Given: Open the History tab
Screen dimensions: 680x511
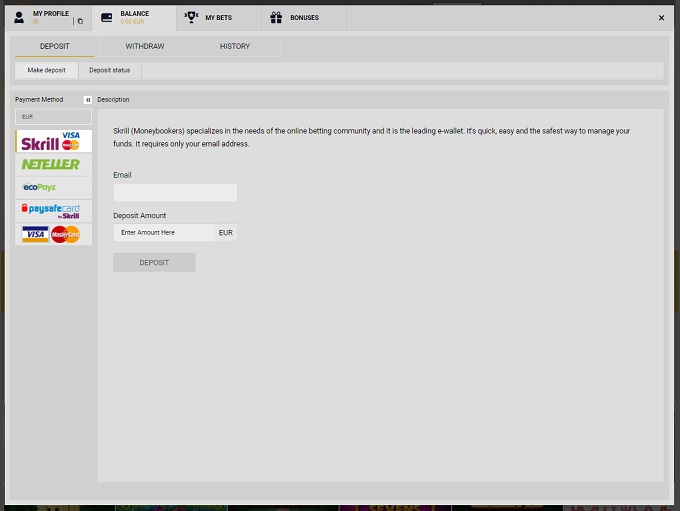Looking at the screenshot, I should click(235, 47).
